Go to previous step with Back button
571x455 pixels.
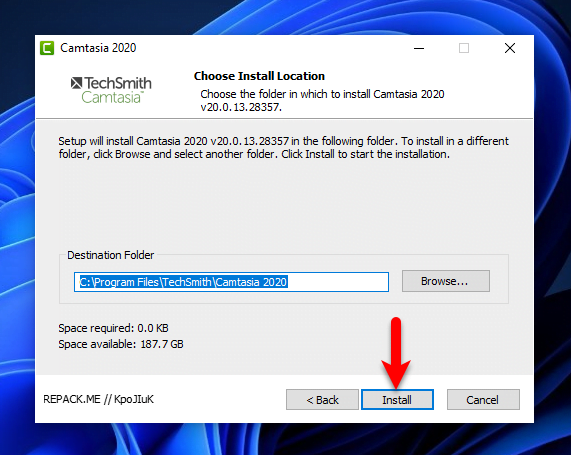tap(322, 400)
